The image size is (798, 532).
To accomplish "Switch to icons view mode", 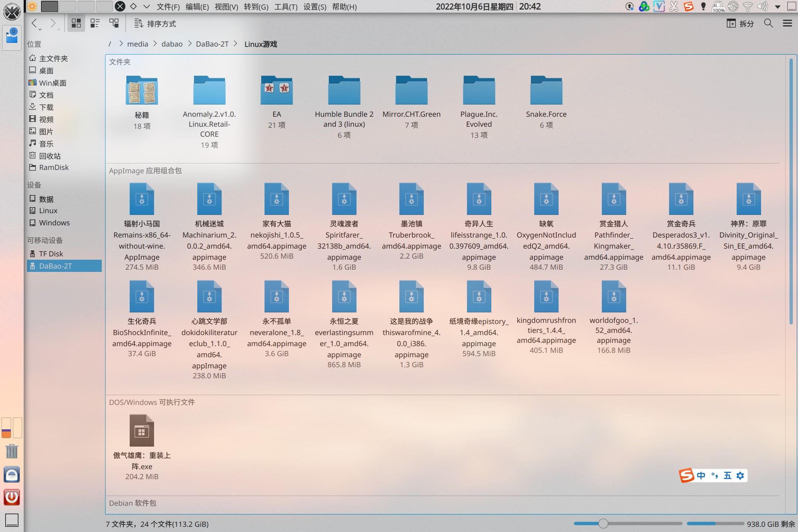I will click(76, 23).
